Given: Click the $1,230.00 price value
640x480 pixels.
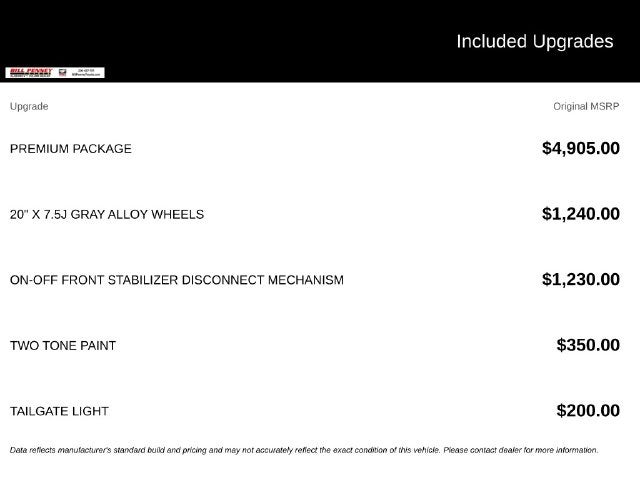Looking at the screenshot, I should pyautogui.click(x=581, y=280).
